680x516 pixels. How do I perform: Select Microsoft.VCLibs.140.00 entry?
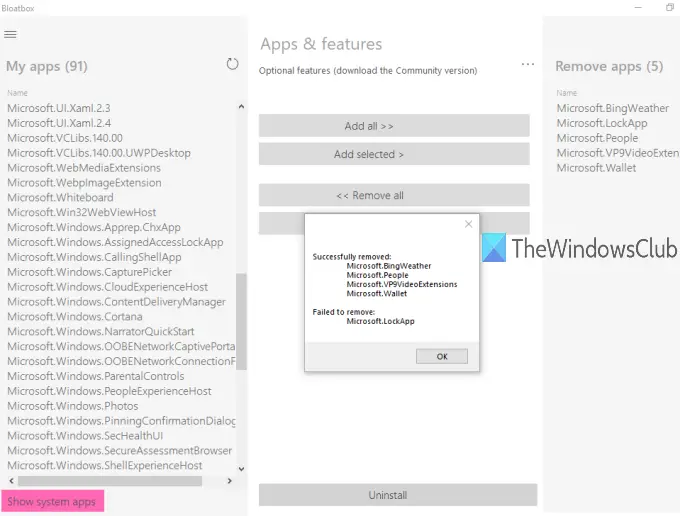pos(65,138)
